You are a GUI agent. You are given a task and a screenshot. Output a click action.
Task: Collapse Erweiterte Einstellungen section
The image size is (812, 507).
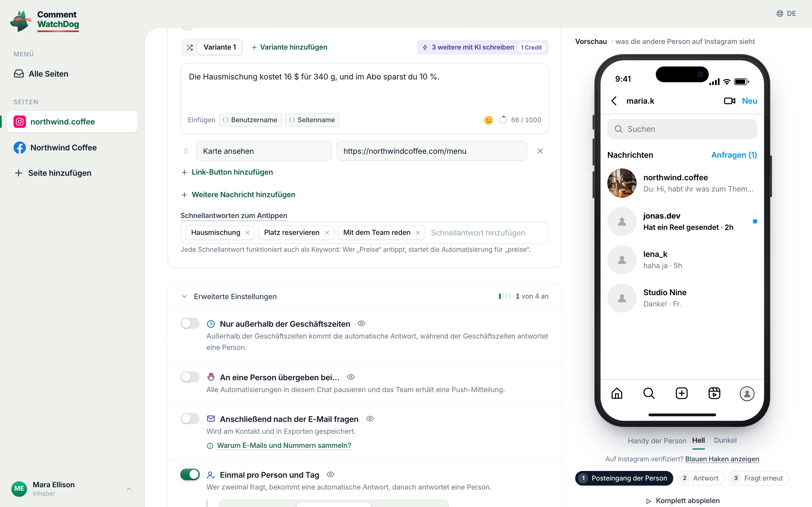click(184, 296)
